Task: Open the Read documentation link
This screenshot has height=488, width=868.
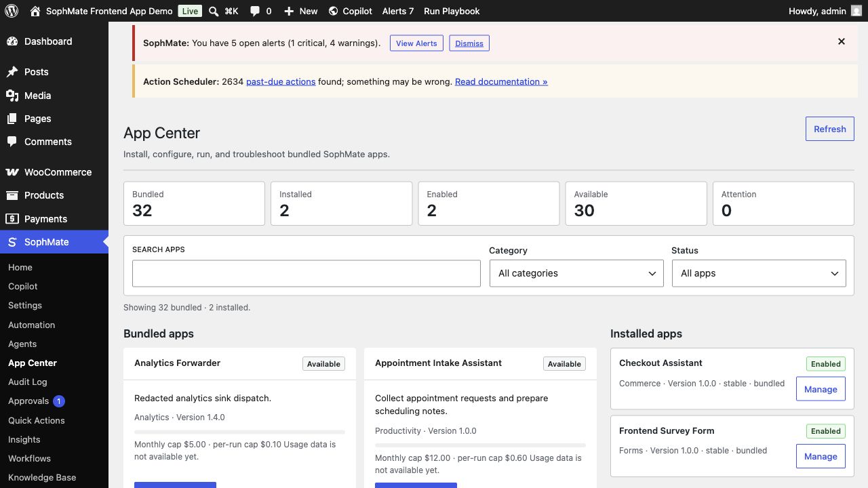Action: [x=501, y=81]
